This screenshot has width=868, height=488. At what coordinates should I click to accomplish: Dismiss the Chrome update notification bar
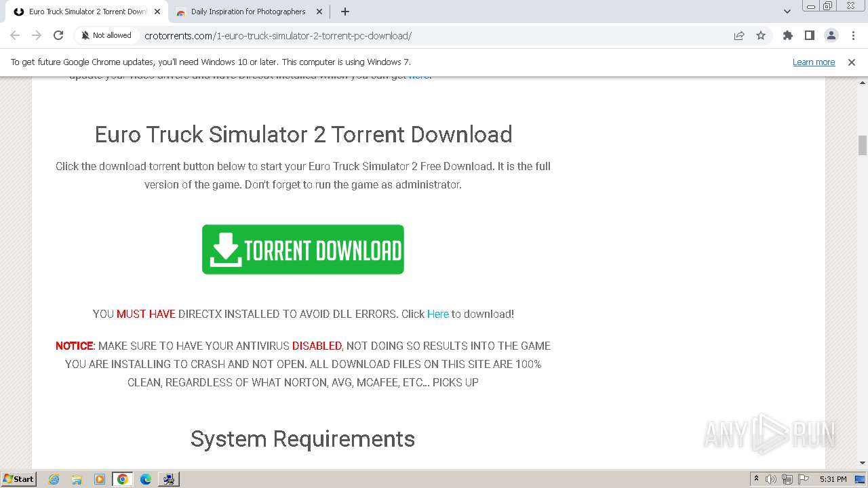(852, 62)
